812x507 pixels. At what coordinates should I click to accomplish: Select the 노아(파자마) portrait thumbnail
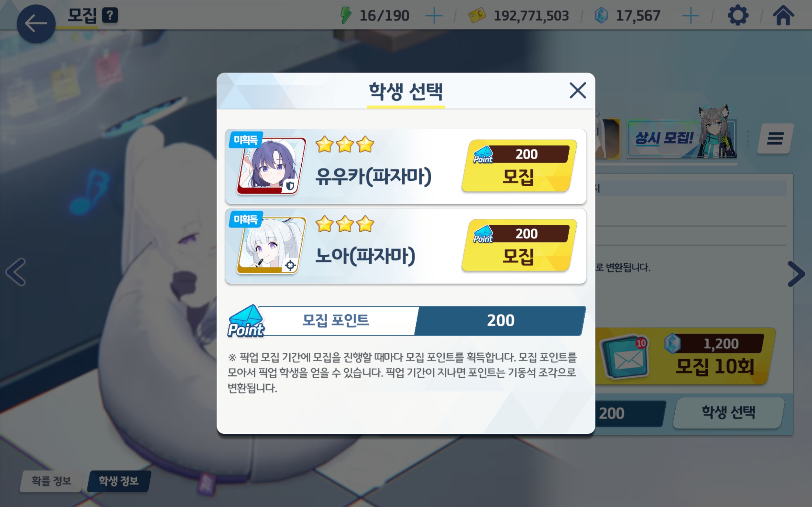pos(271,246)
